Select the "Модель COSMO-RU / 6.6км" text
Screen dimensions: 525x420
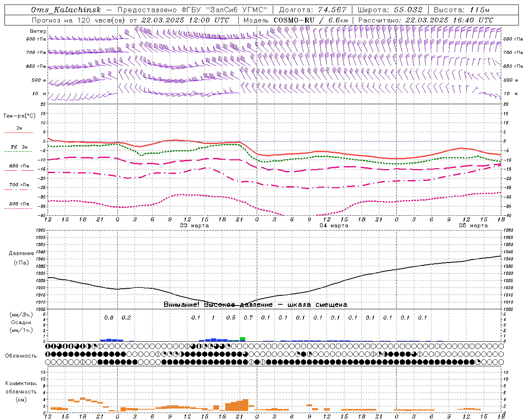pos(296,20)
